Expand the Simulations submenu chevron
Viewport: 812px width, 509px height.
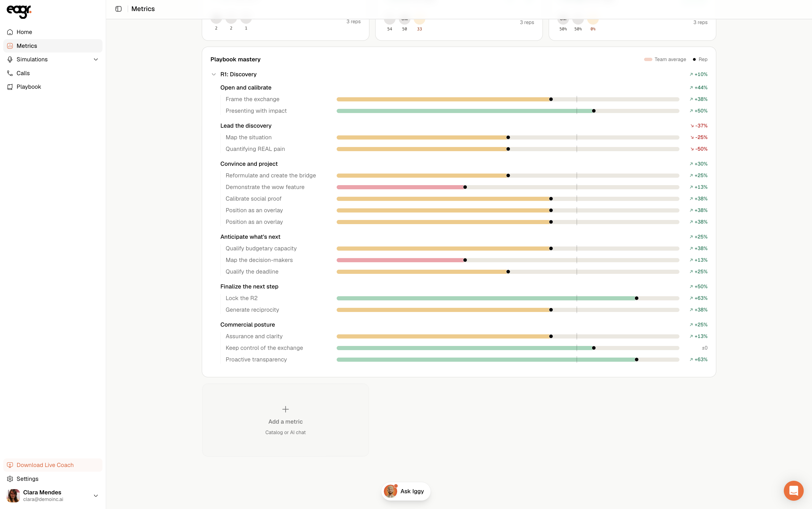pyautogui.click(x=96, y=60)
